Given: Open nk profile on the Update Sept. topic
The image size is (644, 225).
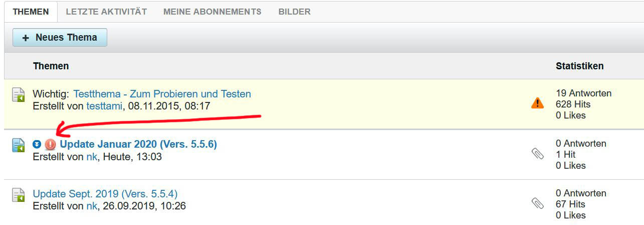Looking at the screenshot, I should pyautogui.click(x=92, y=206).
